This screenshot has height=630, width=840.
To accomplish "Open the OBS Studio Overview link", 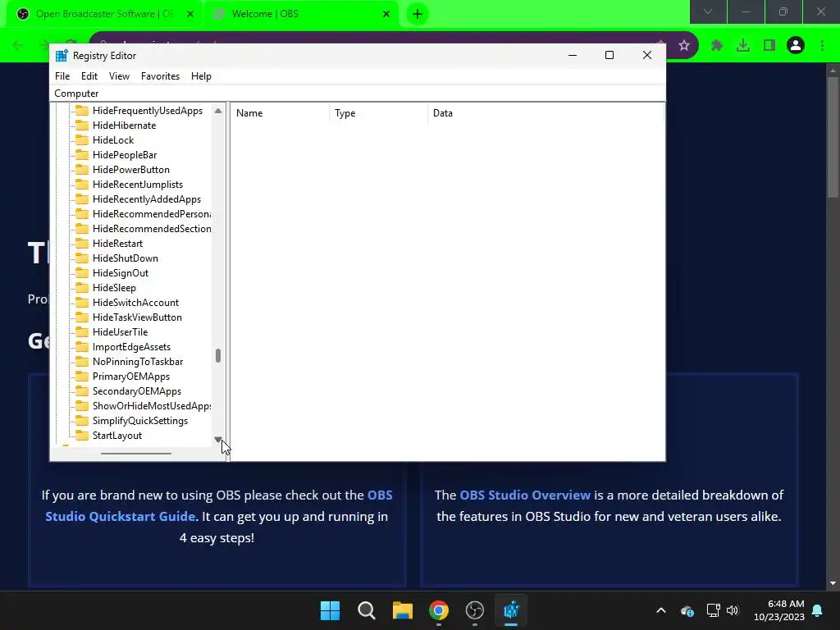I will pyautogui.click(x=525, y=495).
